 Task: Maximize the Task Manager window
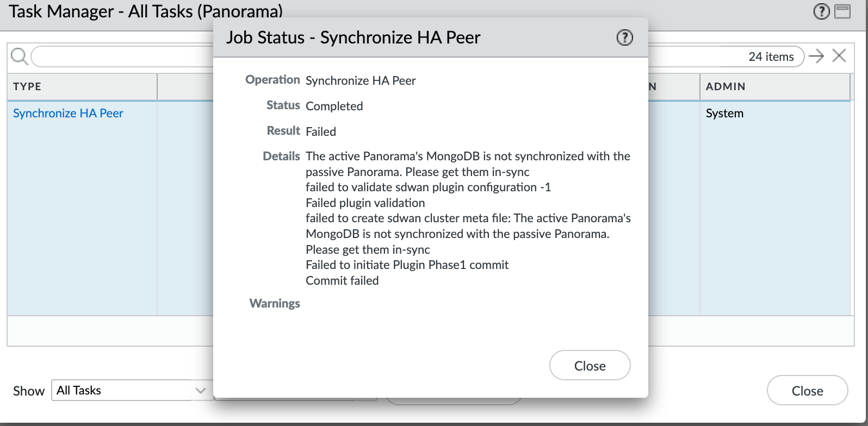coord(842,11)
